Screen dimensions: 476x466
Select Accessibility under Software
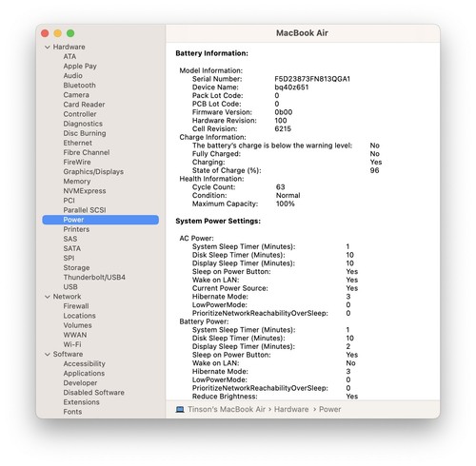click(84, 363)
